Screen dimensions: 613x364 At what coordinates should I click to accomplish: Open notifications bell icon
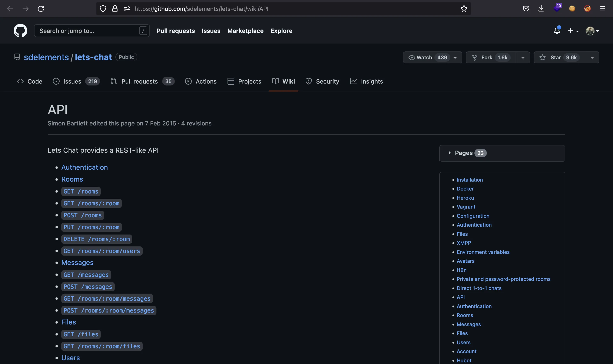(557, 31)
